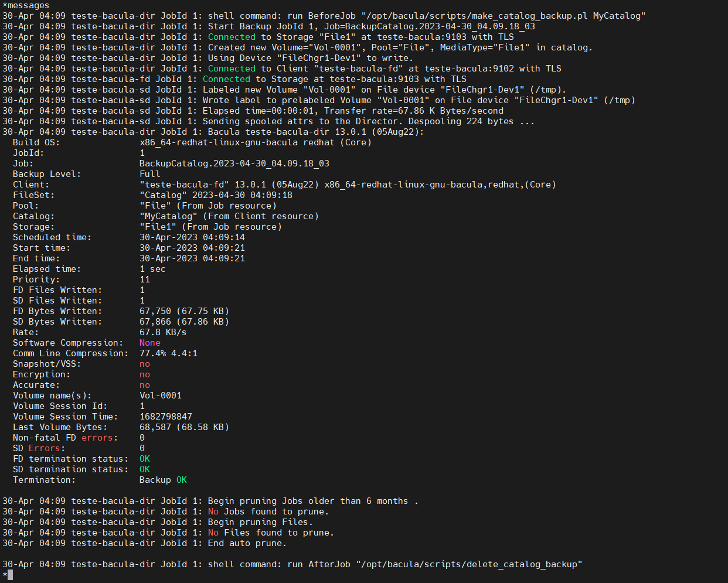Click the green OK after Backup
This screenshot has width=728, height=583.
point(182,480)
